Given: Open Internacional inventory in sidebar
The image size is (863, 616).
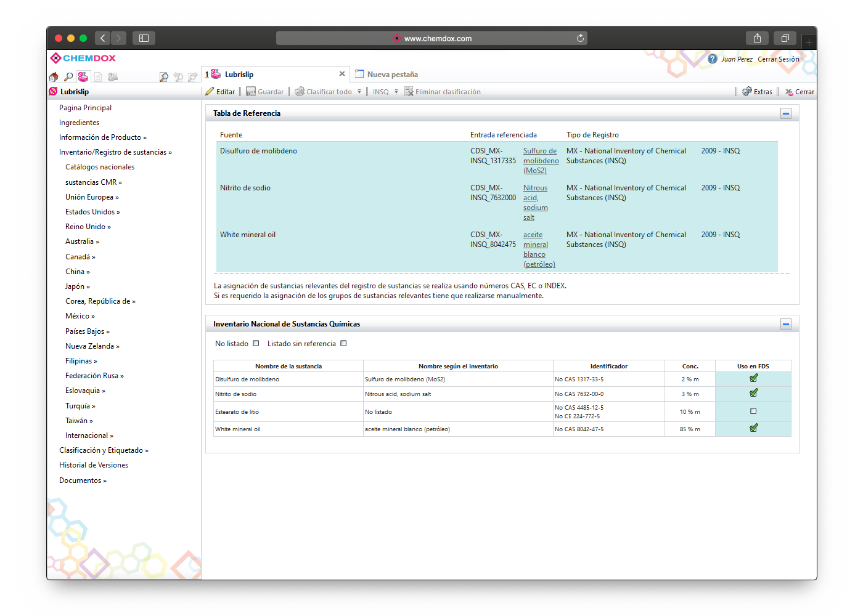Looking at the screenshot, I should (x=89, y=436).
